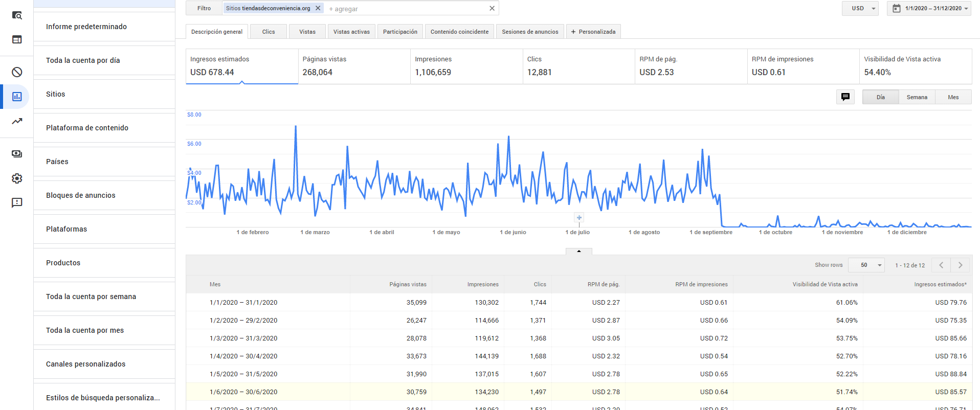Click the Personalizada tab button
The image size is (980, 410).
click(x=593, y=32)
